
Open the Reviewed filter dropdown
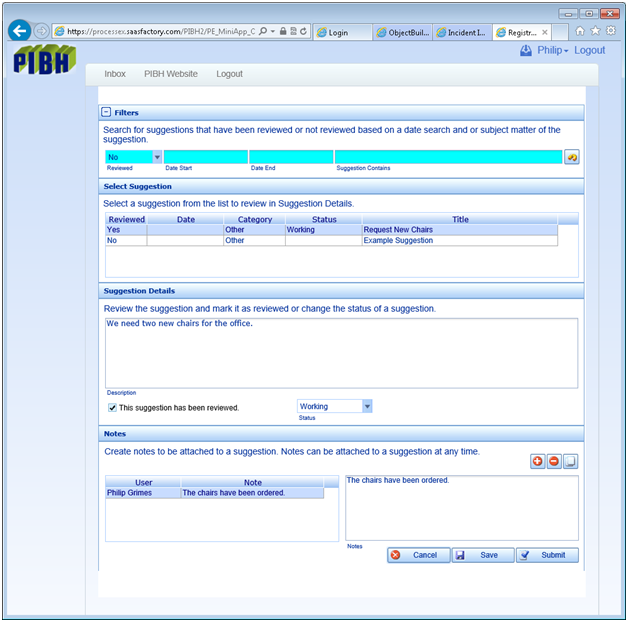pos(157,157)
